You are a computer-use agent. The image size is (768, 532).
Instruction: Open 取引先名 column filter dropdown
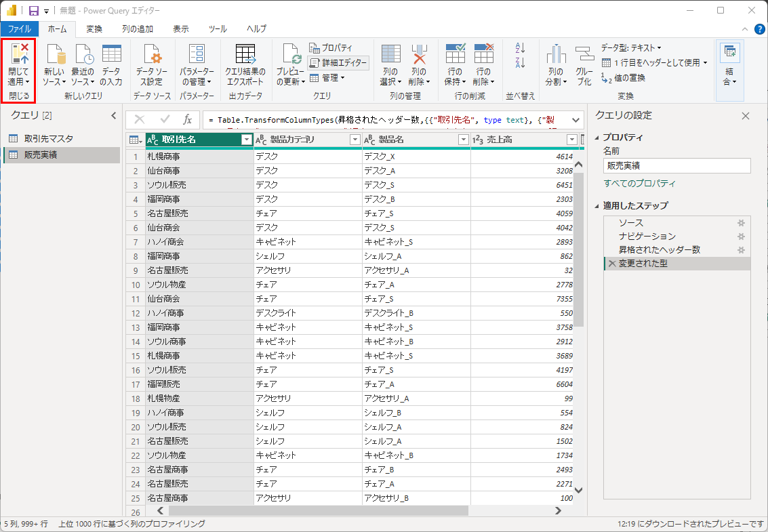(247, 140)
